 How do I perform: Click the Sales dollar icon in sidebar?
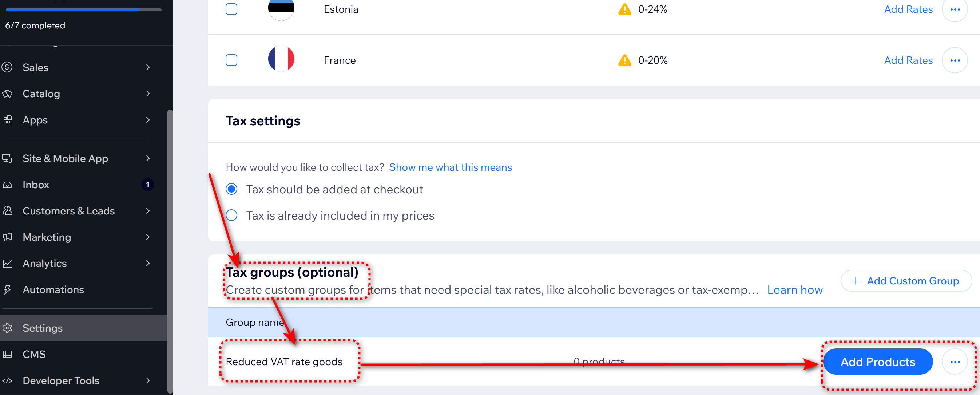[7, 67]
